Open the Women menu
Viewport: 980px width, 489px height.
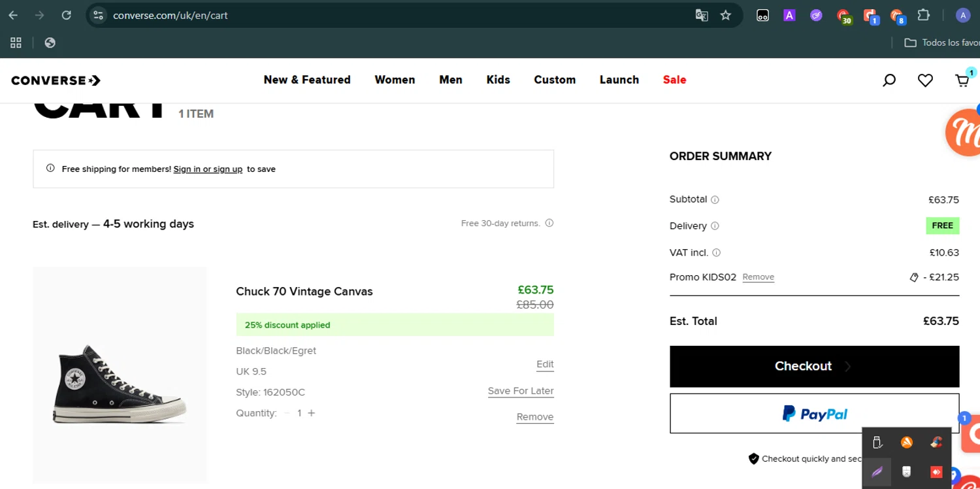[395, 80]
